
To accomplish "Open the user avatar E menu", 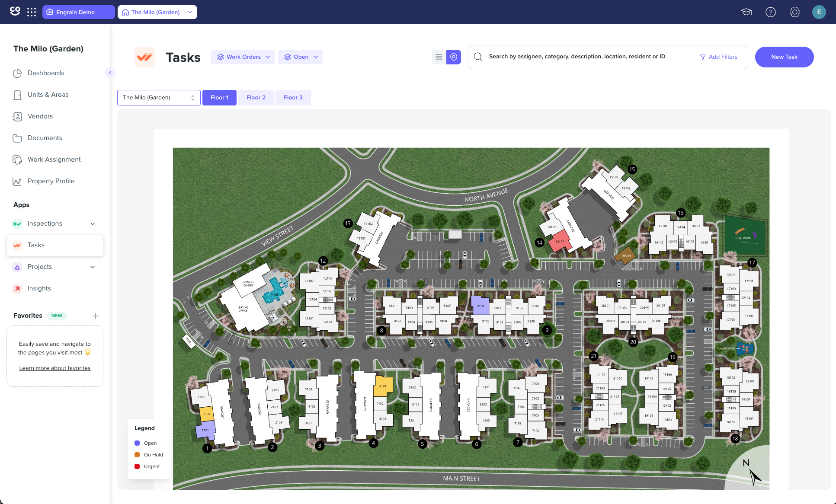I will [819, 12].
